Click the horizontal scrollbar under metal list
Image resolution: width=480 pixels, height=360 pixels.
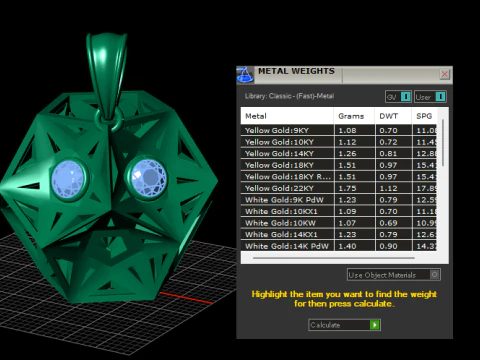click(334, 258)
